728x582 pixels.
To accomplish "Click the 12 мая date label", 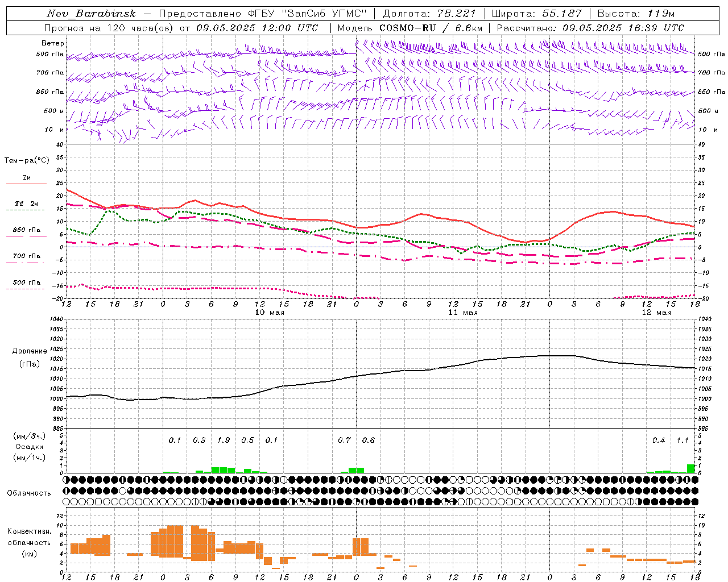I will (656, 313).
